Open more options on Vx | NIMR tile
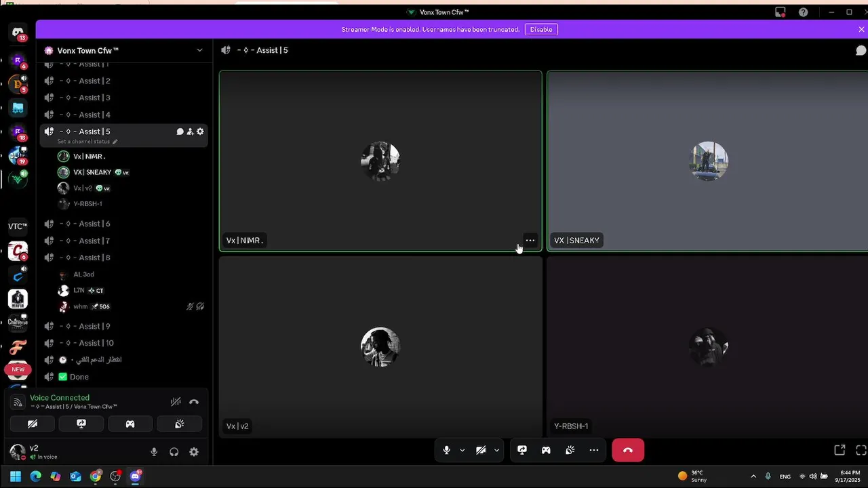This screenshot has width=868, height=488. 530,241
